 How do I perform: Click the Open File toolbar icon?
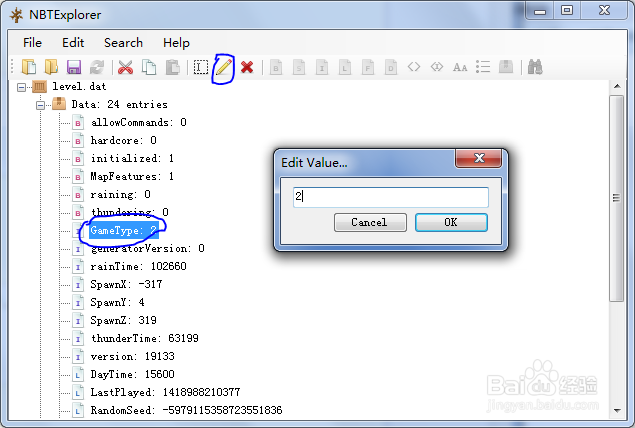[29, 67]
